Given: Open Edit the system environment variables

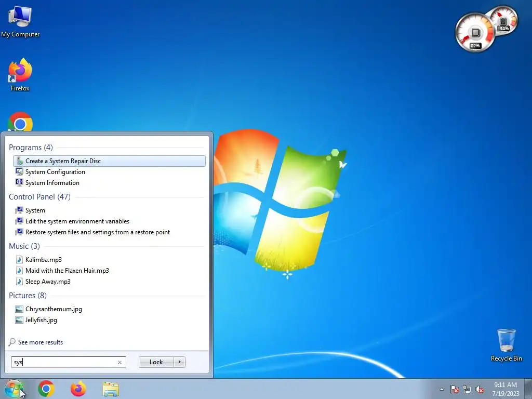Looking at the screenshot, I should click(109, 221).
